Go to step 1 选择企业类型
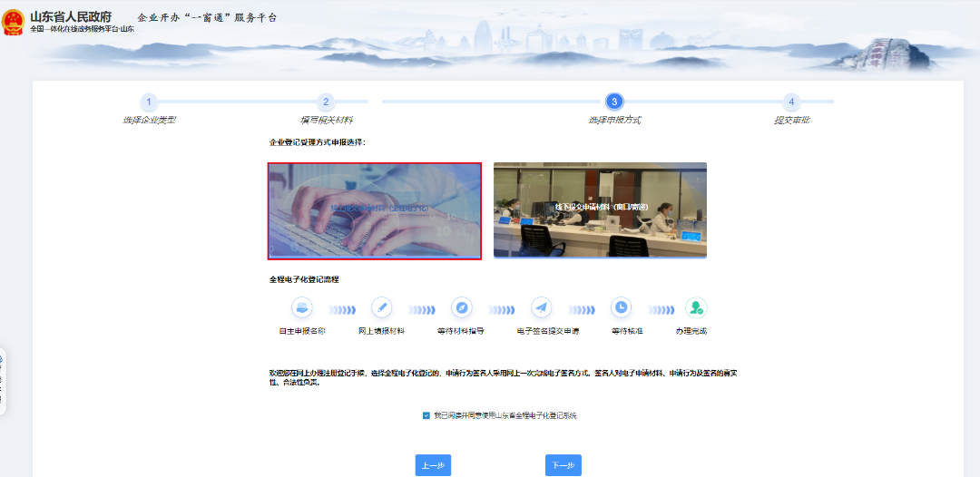 click(149, 102)
